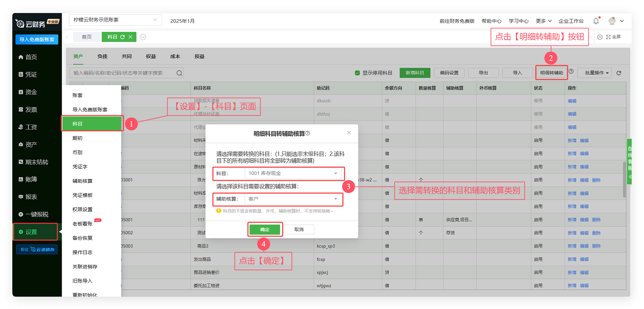The height and width of the screenshot is (309, 644).
Task: Open the account set selector dropdown
Action: tap(115, 20)
